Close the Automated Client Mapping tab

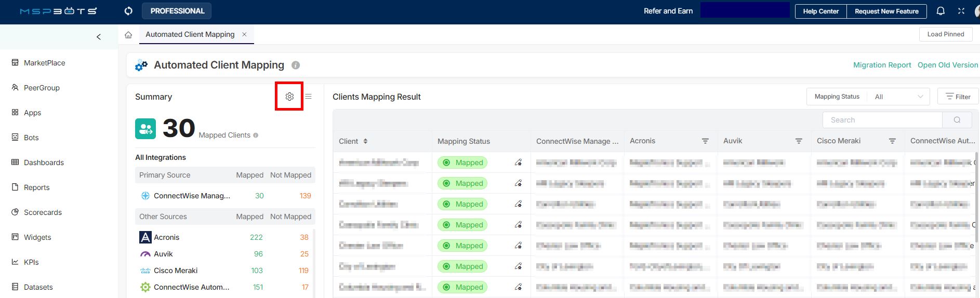[x=244, y=34]
